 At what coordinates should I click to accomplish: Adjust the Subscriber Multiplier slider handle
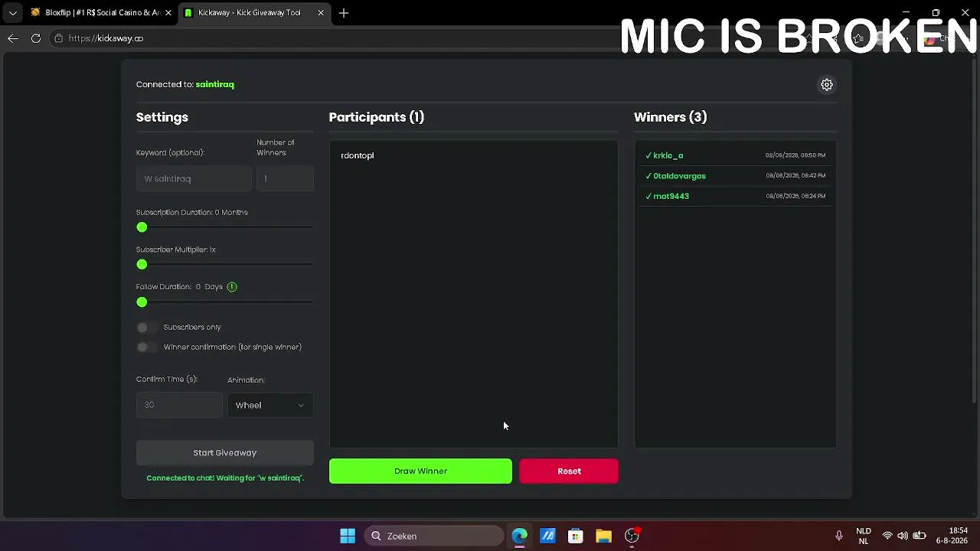tap(142, 265)
